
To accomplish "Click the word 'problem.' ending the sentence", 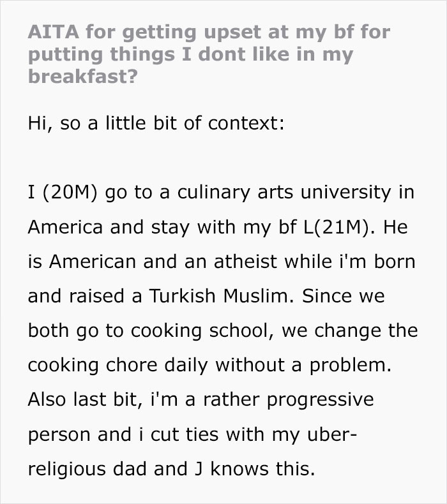I will pos(351,365).
